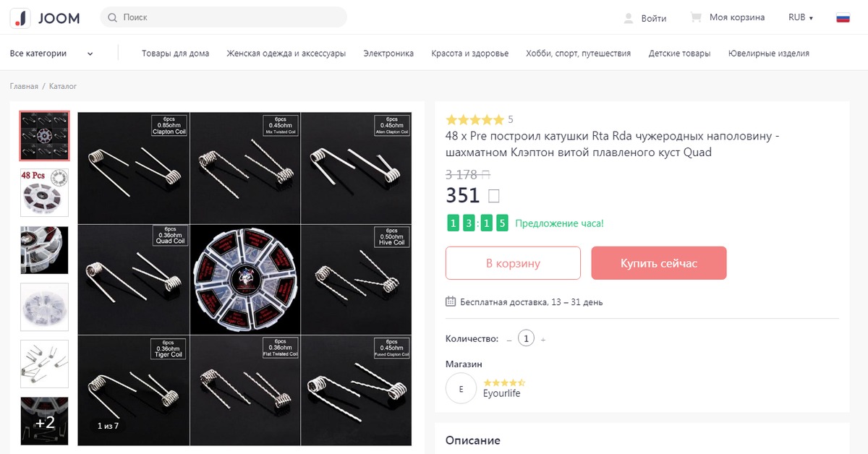This screenshot has height=454, width=868.
Task: Click the user profile icon by Войти
Action: click(x=629, y=18)
